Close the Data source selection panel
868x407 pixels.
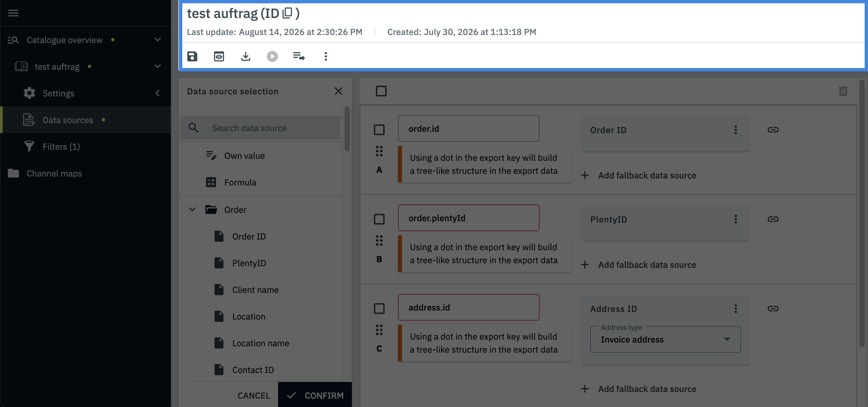tap(338, 91)
